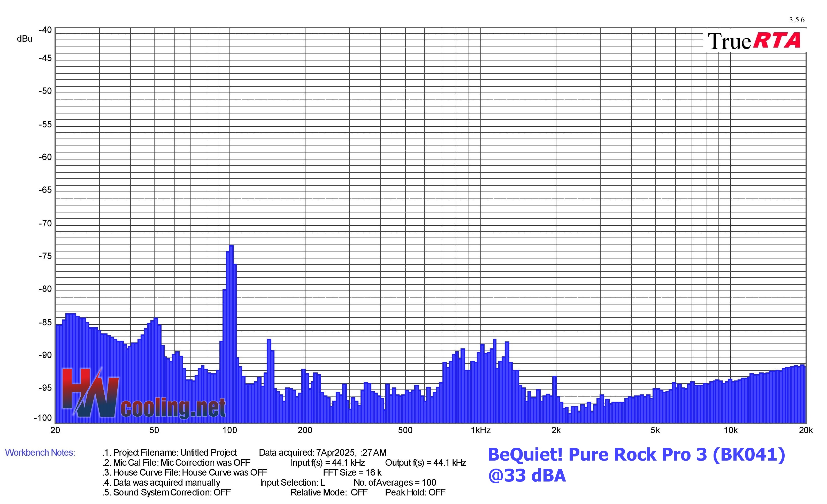Click the TrueRTA logo in the chart corner

[x=754, y=41]
